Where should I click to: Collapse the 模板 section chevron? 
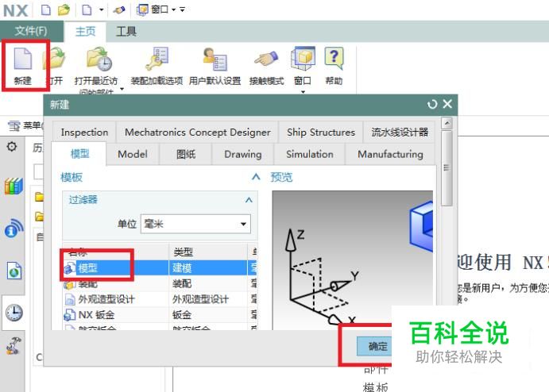256,177
